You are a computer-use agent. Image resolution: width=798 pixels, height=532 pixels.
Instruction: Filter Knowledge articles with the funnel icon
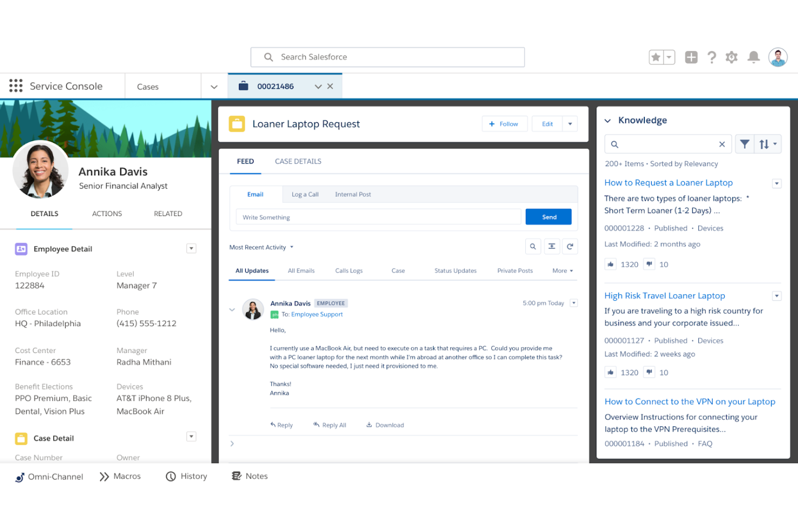pos(745,144)
